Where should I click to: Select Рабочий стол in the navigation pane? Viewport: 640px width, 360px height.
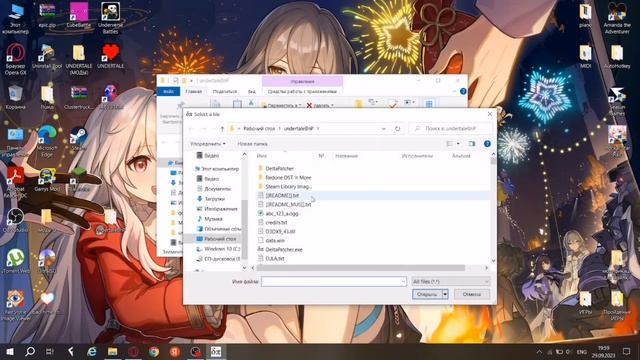click(216, 239)
